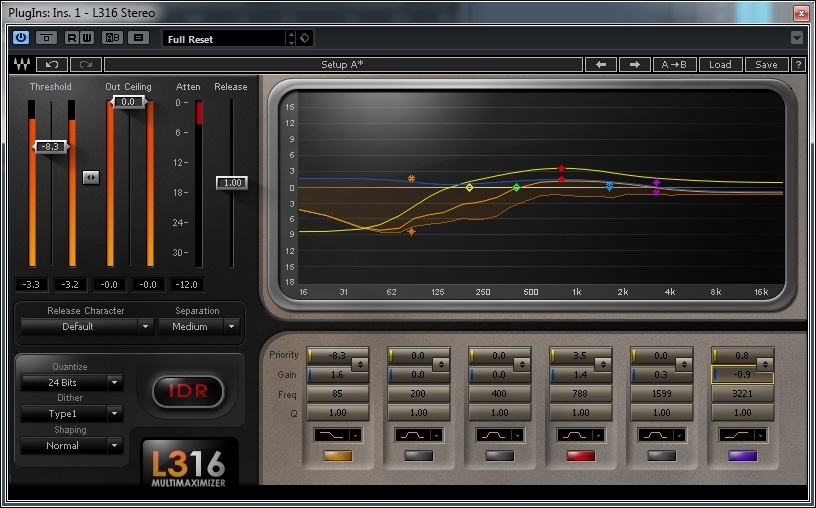Screen dimensions: 816x508
Task: Toggle red 788 Hz band enable button
Action: (581, 456)
